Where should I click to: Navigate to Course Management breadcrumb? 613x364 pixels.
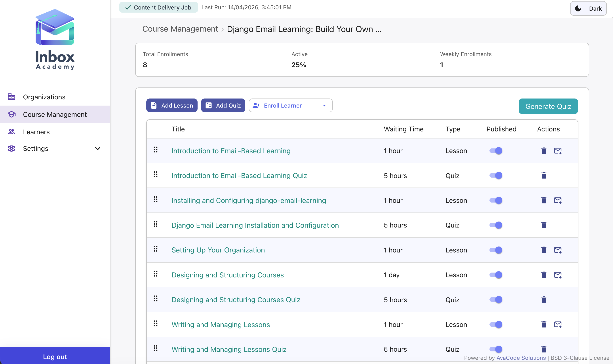point(180,29)
